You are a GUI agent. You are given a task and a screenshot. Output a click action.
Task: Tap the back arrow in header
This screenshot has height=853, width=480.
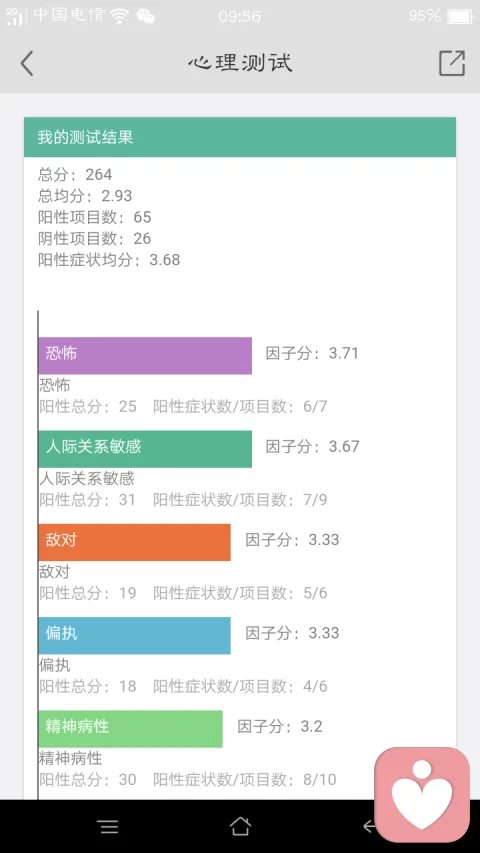tap(27, 63)
